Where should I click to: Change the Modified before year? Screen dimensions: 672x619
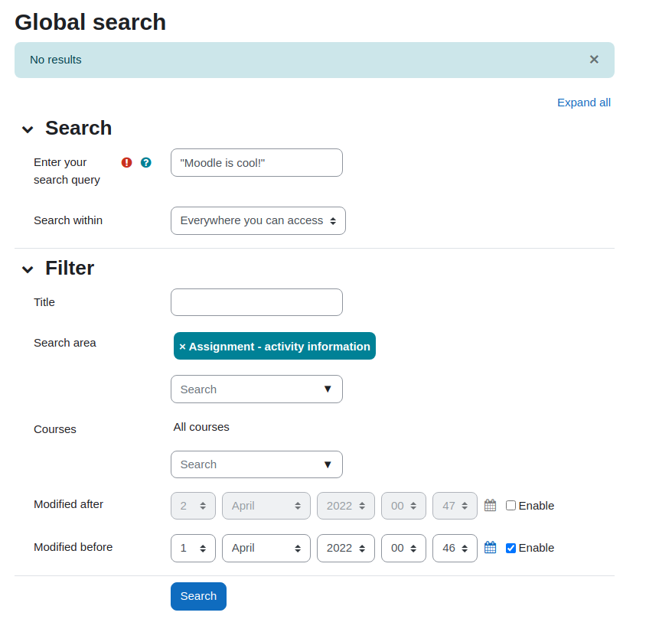click(x=346, y=548)
